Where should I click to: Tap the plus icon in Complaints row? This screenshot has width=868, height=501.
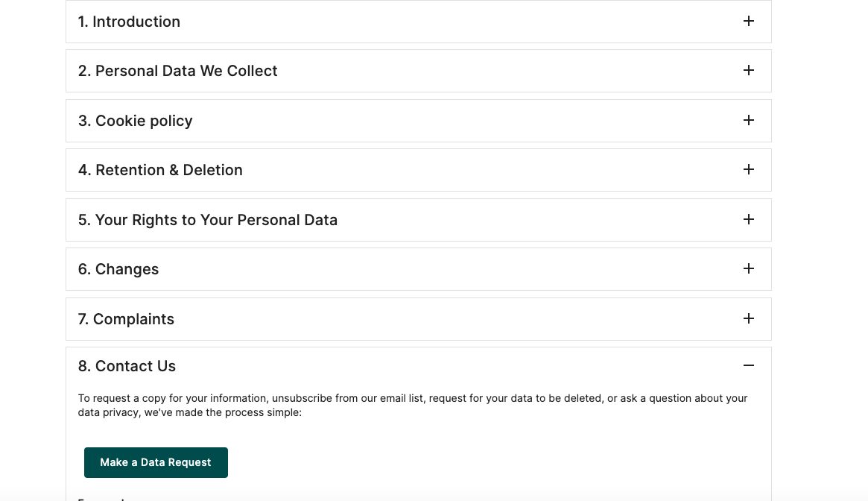click(x=749, y=318)
